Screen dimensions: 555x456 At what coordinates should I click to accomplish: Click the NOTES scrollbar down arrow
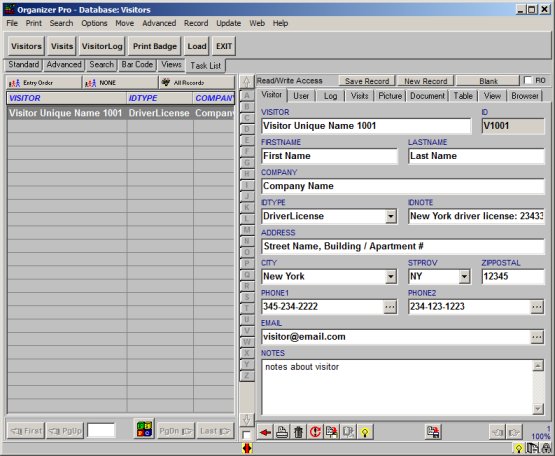coord(538,409)
